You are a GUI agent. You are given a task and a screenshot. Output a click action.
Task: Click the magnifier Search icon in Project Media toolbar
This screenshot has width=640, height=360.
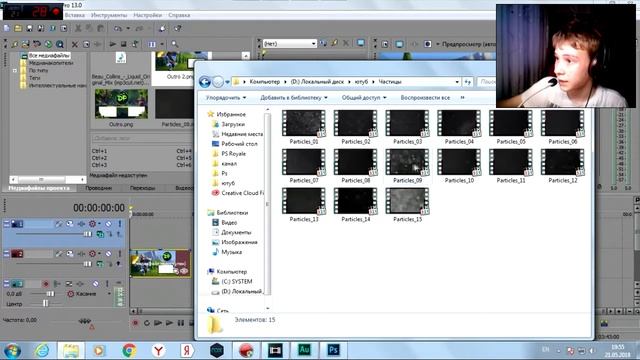[175, 44]
